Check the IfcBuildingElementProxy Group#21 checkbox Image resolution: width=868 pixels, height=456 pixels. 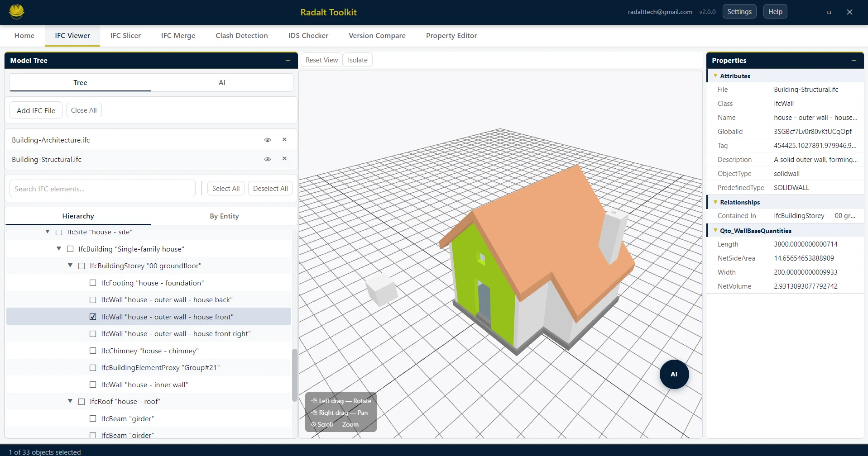(x=93, y=368)
